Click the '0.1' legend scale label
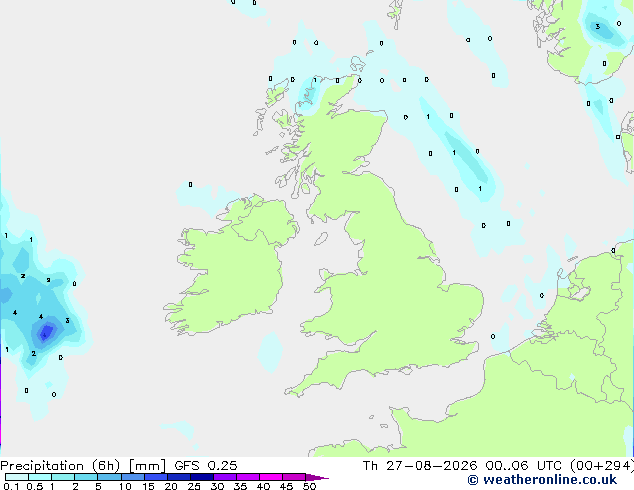The height and width of the screenshot is (490, 634). point(11,486)
